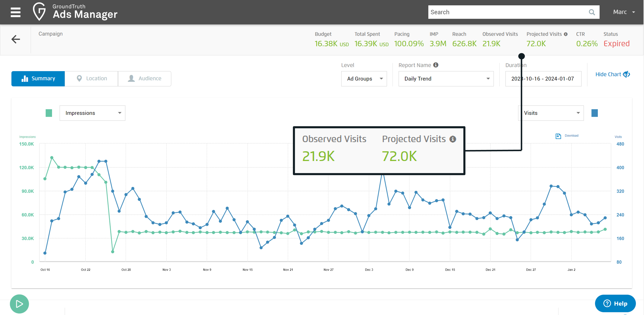The height and width of the screenshot is (315, 644).
Task: Click the 16.38K USD budget value
Action: click(332, 44)
